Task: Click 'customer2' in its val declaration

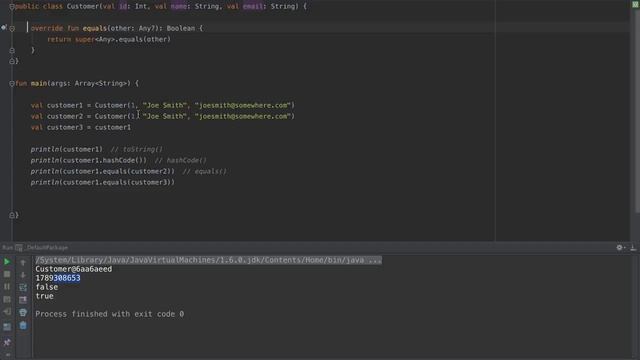Action: coord(65,116)
